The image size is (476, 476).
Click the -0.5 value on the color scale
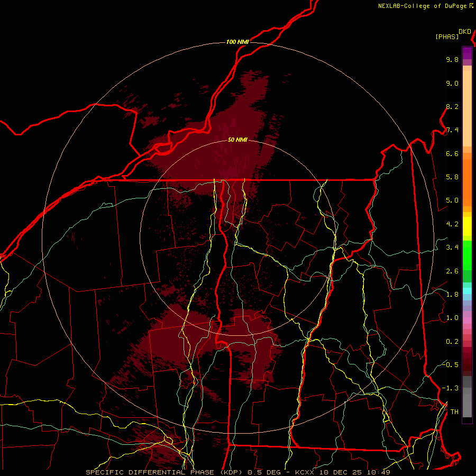pyautogui.click(x=450, y=364)
